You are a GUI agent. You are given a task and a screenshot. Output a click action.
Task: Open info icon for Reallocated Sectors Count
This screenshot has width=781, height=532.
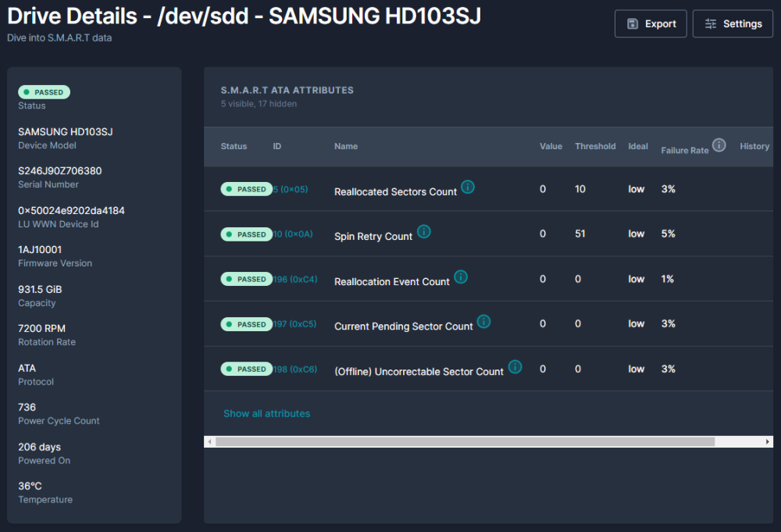coord(468,187)
